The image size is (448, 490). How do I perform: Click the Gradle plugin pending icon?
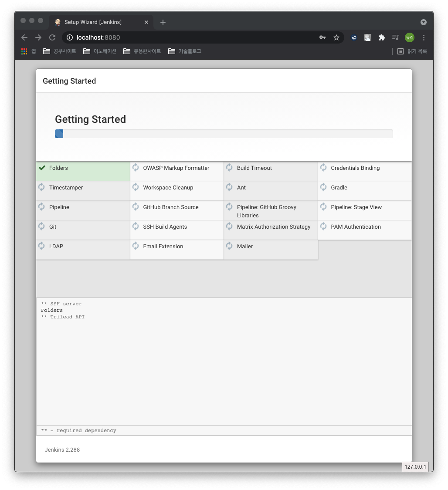323,187
